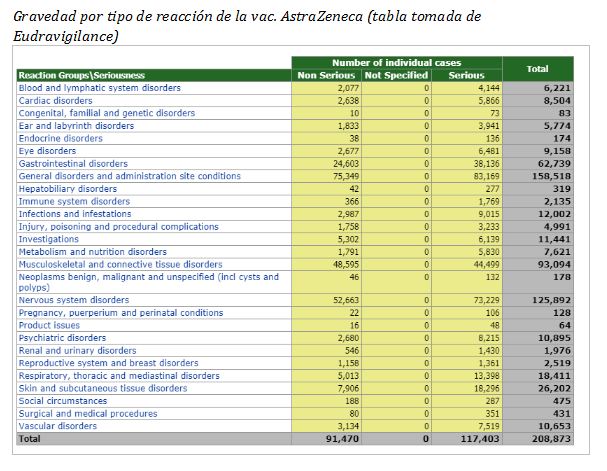
Task: Open Hepatobiliary disorders link
Action: tap(67, 189)
